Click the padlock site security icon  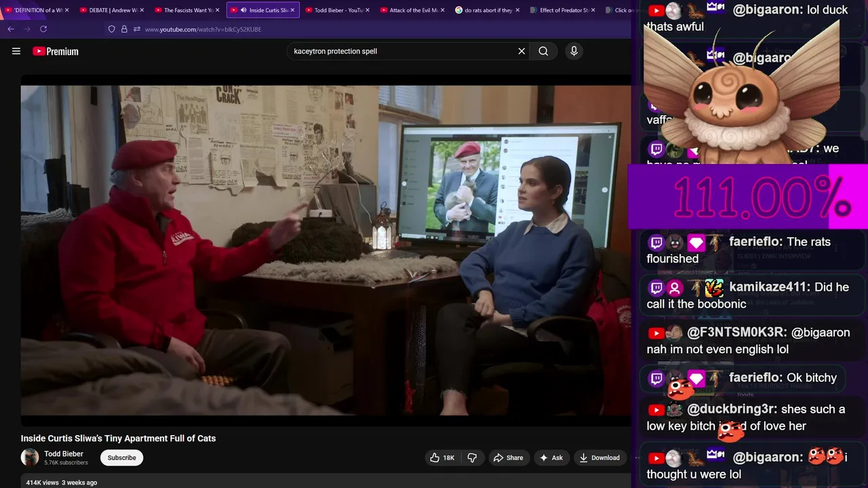click(124, 29)
